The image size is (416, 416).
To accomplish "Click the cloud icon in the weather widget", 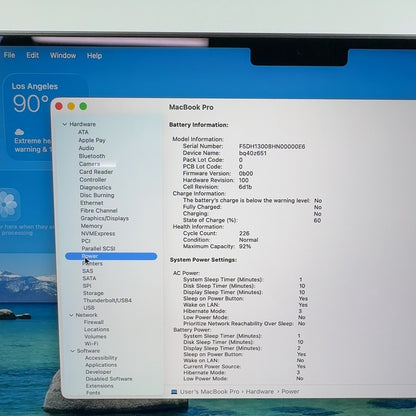I will pos(19,132).
